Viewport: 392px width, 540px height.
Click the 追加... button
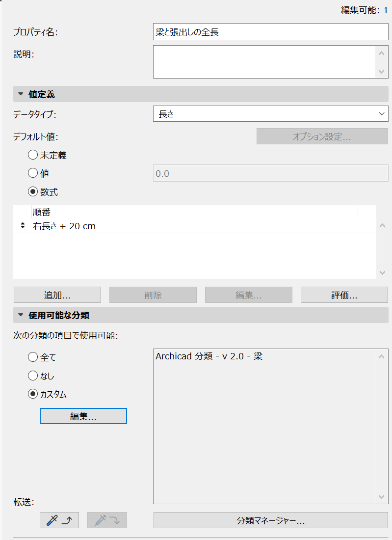click(57, 295)
